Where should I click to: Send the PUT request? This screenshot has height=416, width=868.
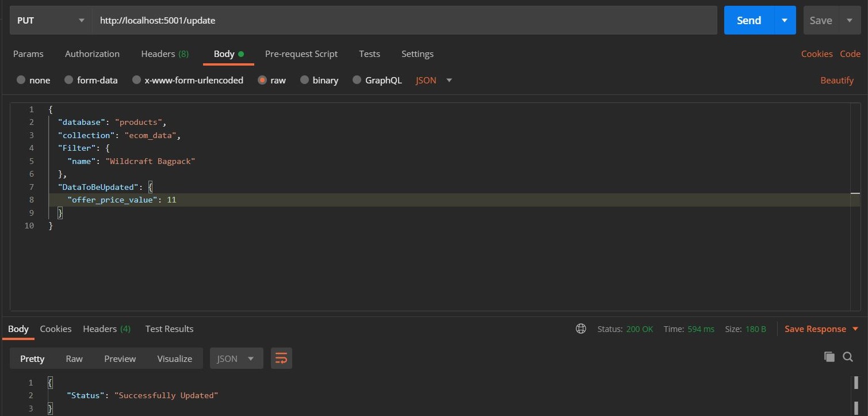pos(749,20)
